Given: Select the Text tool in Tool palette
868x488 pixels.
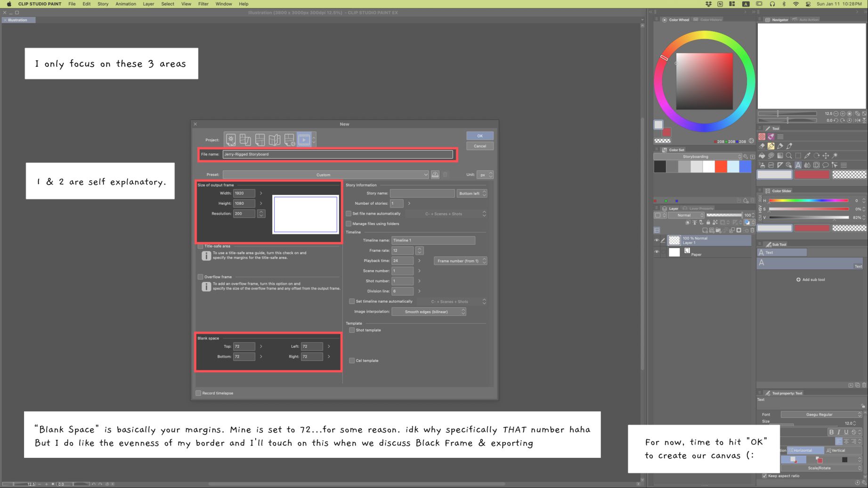Looking at the screenshot, I should (798, 165).
